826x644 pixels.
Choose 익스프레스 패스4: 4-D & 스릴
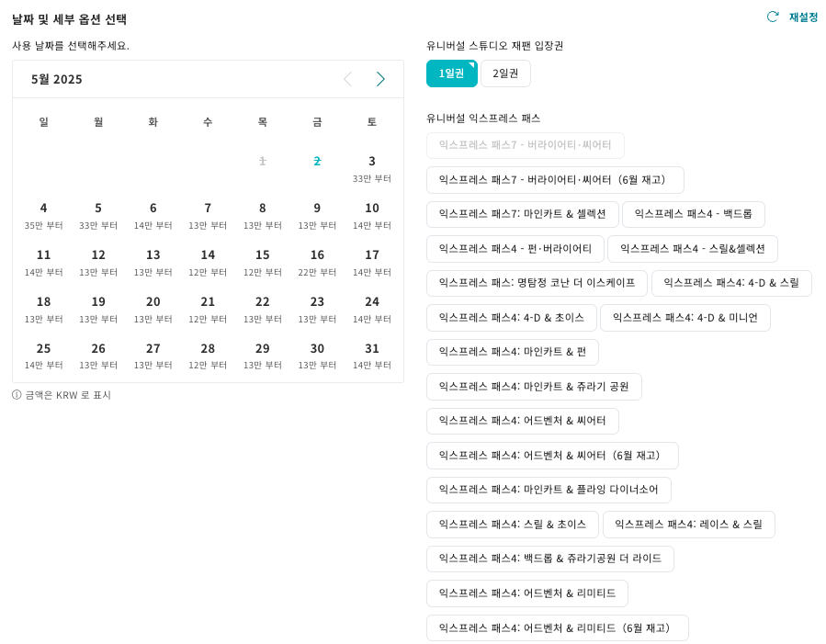click(731, 283)
